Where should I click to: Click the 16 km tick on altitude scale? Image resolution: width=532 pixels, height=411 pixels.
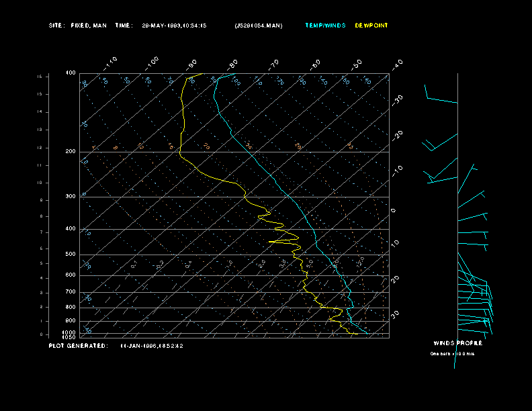pos(40,77)
